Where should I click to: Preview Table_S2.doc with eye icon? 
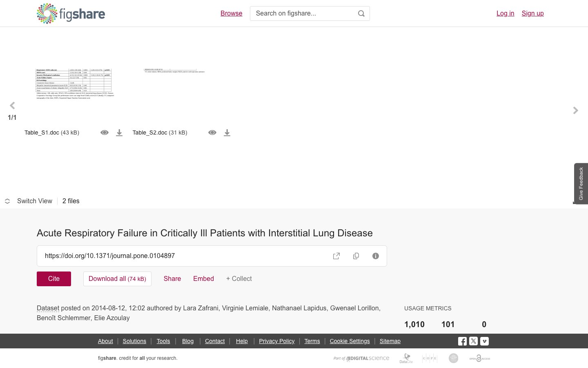pos(212,132)
